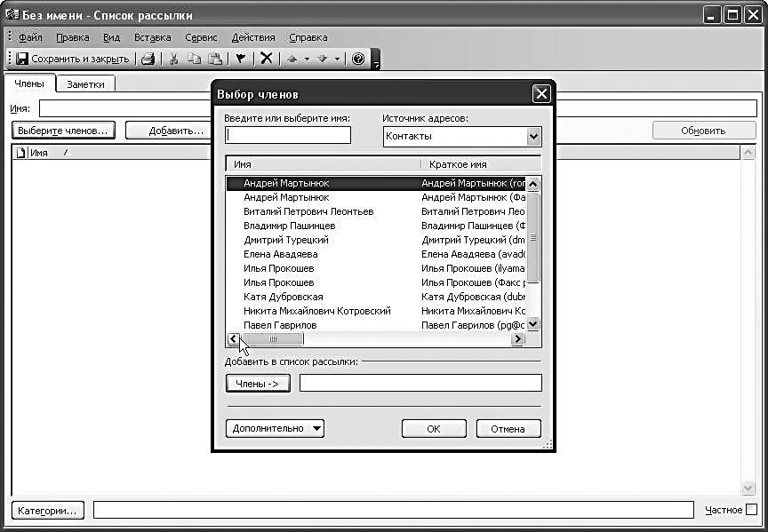Click the Введите или выберите имя field
This screenshot has width=768, height=532.
point(289,135)
